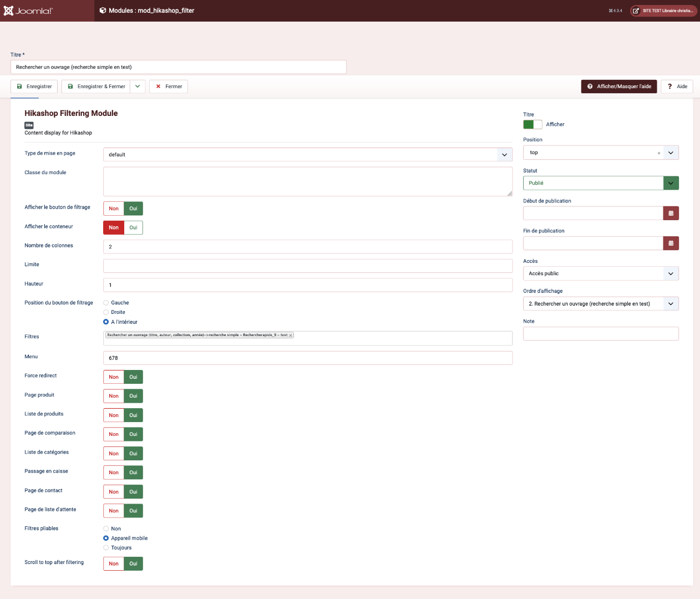Select the A l'intérieur radio option
Image resolution: width=700 pixels, height=599 pixels.
(x=106, y=322)
